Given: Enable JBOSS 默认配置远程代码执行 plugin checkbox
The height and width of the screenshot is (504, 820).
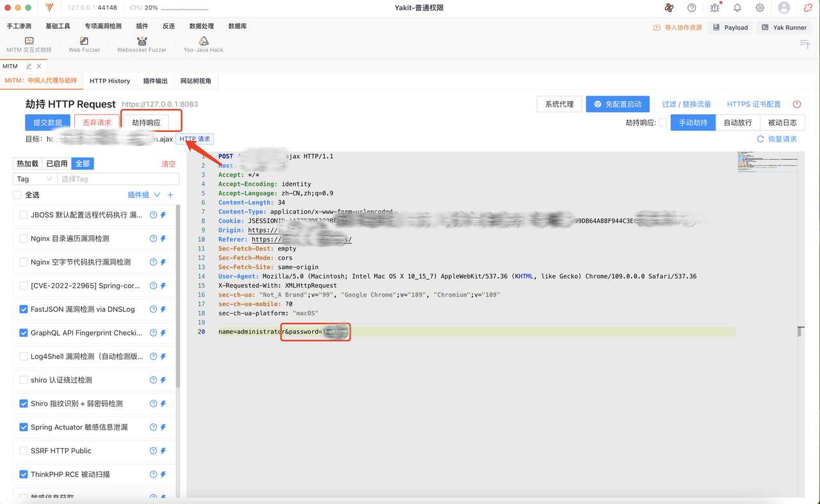Looking at the screenshot, I should [24, 215].
